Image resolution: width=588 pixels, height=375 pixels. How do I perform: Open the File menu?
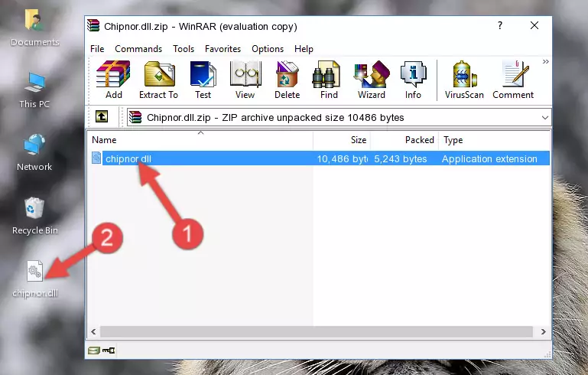(97, 49)
